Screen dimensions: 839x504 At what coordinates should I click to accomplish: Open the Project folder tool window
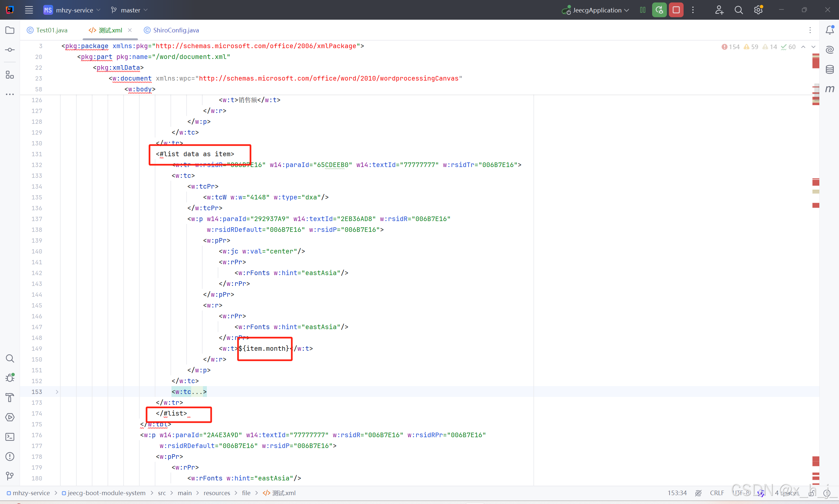tap(10, 30)
